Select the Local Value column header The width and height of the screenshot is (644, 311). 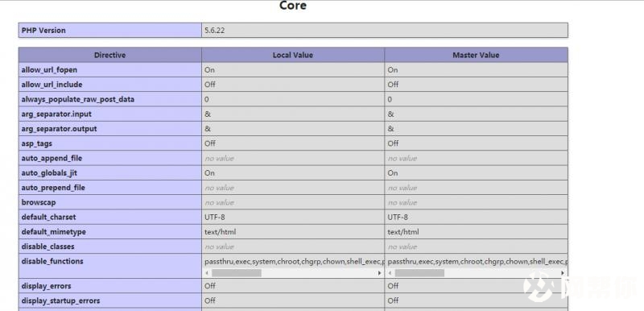[x=293, y=55]
